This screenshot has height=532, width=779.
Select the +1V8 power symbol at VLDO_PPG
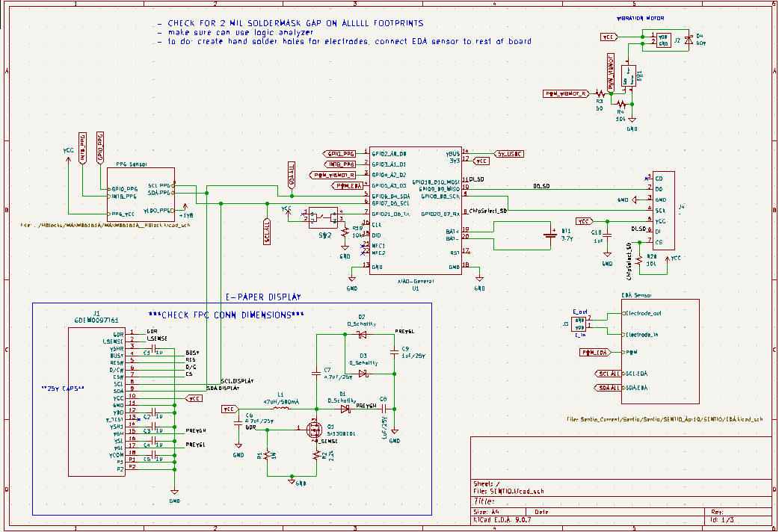(186, 209)
